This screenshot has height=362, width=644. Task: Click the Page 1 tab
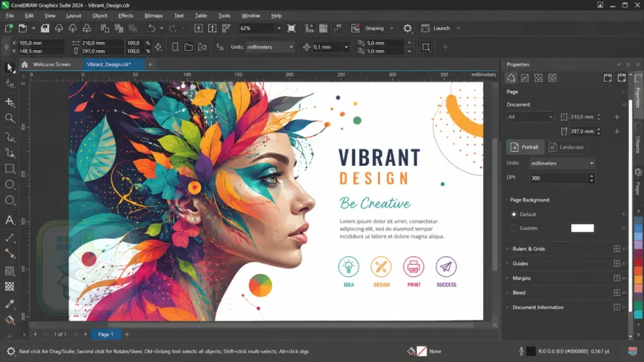pyautogui.click(x=106, y=334)
